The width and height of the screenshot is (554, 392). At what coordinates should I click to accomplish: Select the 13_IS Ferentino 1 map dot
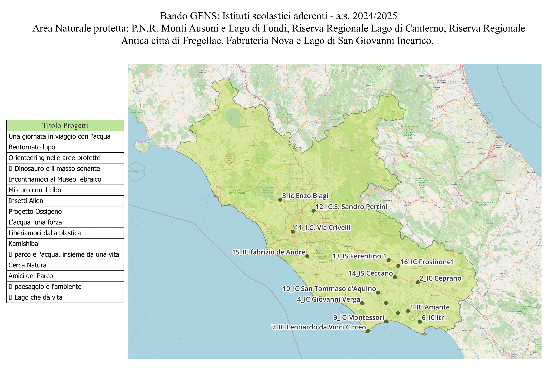(388, 260)
